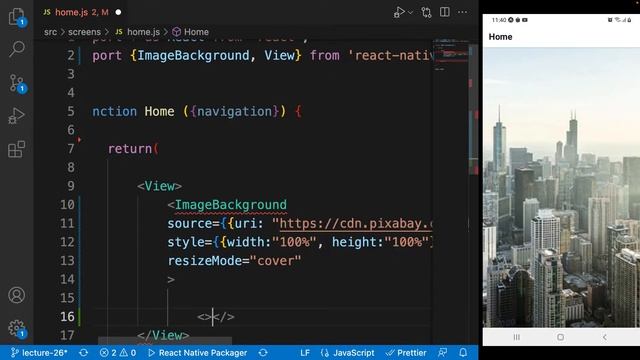Open the editor More Actions menu
This screenshot has height=360, width=640.
coord(462,12)
